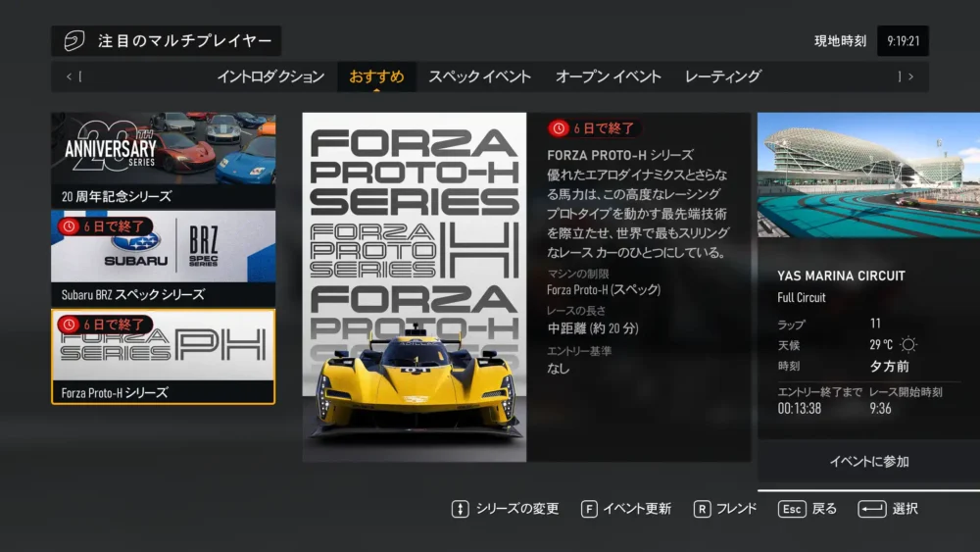Click the 6日で終了 badge in description panel
The height and width of the screenshot is (552, 980).
pos(594,128)
